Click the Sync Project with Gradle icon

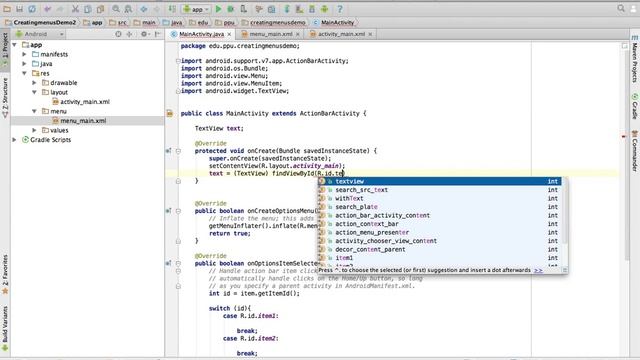[287, 9]
